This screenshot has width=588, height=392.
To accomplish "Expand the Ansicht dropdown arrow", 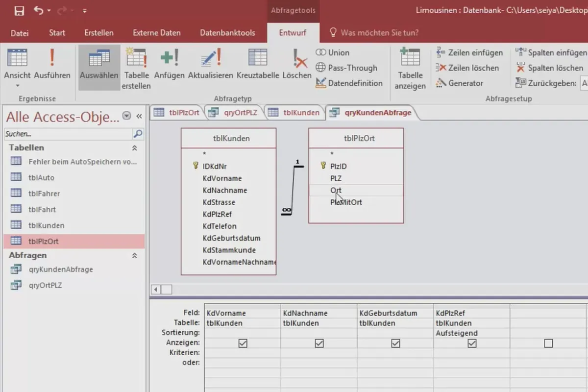I will tap(17, 85).
